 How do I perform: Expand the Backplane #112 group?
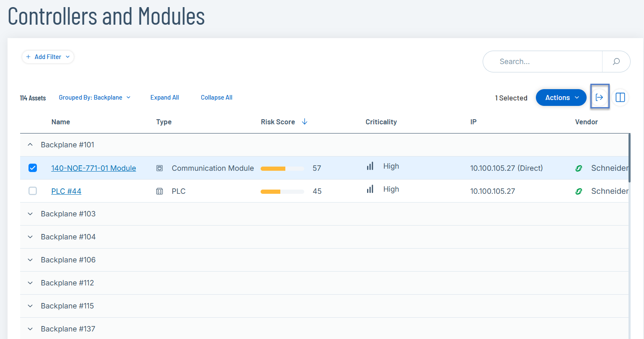pyautogui.click(x=30, y=283)
